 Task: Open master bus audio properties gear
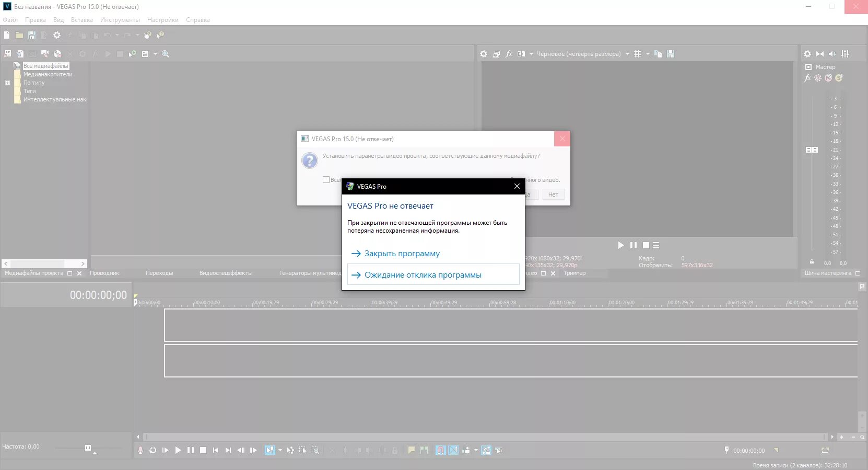(807, 54)
